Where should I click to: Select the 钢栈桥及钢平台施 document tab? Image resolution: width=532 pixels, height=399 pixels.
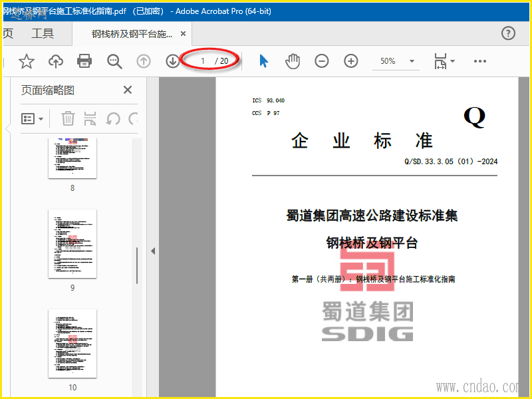(x=132, y=34)
